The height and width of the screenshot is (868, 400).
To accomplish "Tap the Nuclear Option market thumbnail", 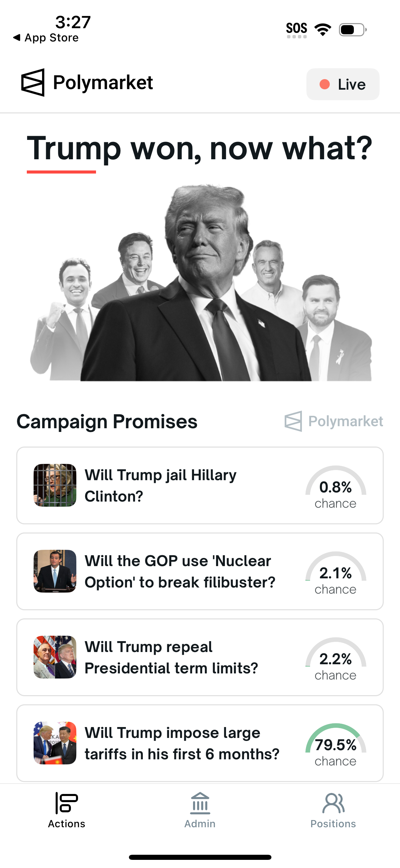I will click(55, 571).
